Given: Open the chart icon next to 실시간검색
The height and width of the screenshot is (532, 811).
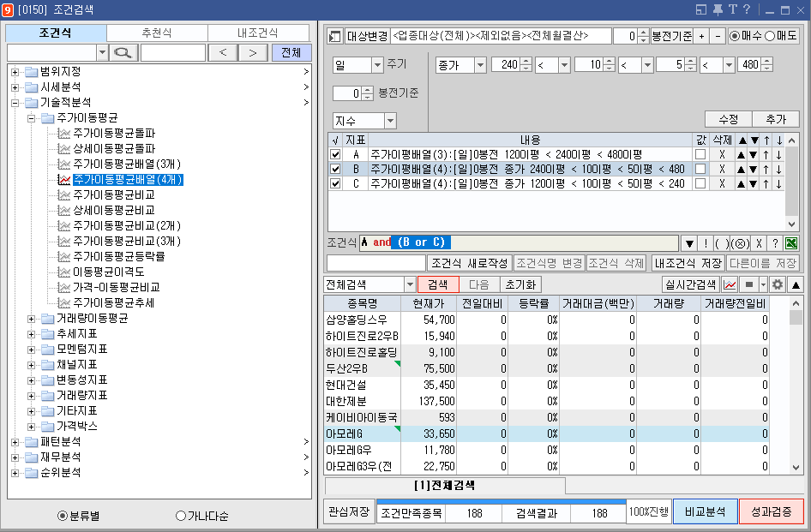Looking at the screenshot, I should (730, 284).
